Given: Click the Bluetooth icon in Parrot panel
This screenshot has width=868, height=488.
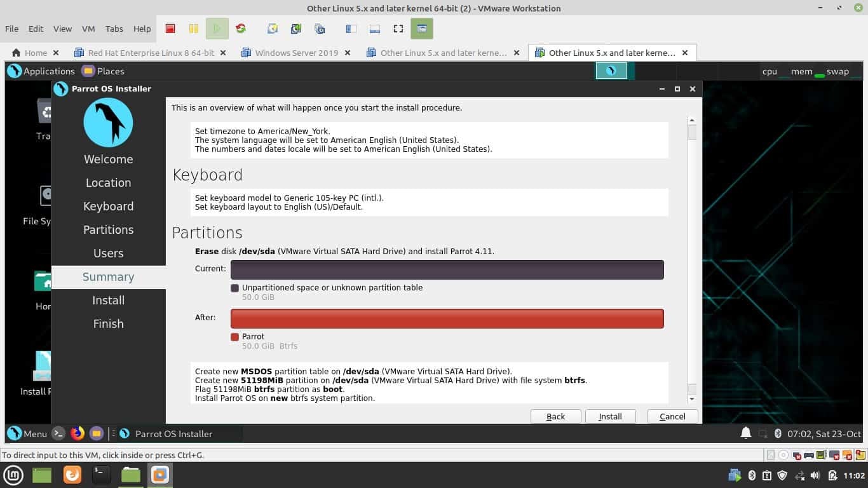Looking at the screenshot, I should (777, 434).
